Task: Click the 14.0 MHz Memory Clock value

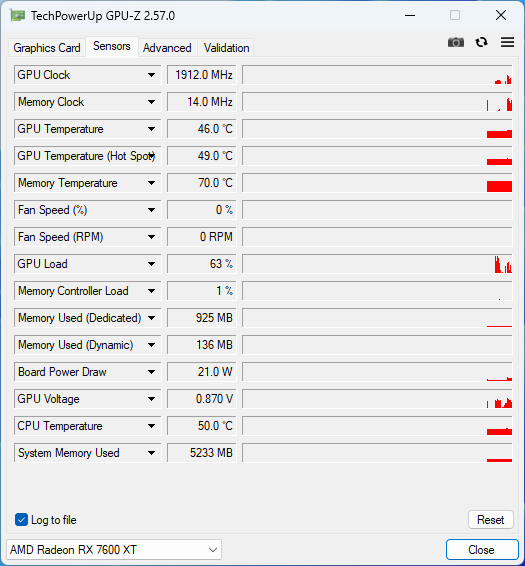Action: [x=201, y=102]
